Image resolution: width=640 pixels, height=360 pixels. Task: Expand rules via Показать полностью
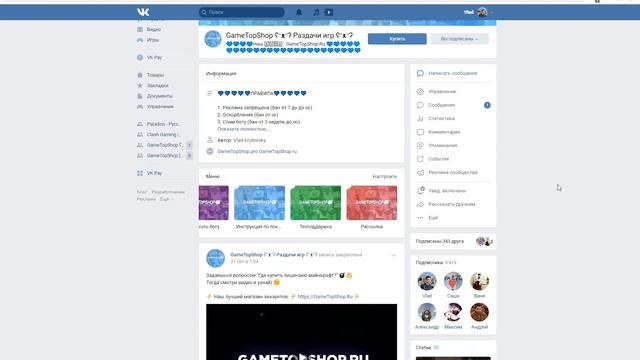point(243,129)
